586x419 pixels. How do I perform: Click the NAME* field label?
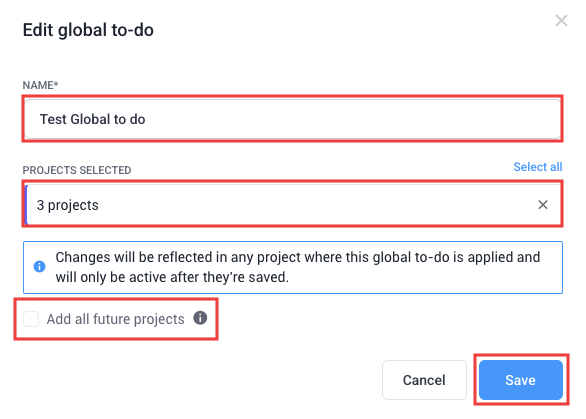(40, 85)
